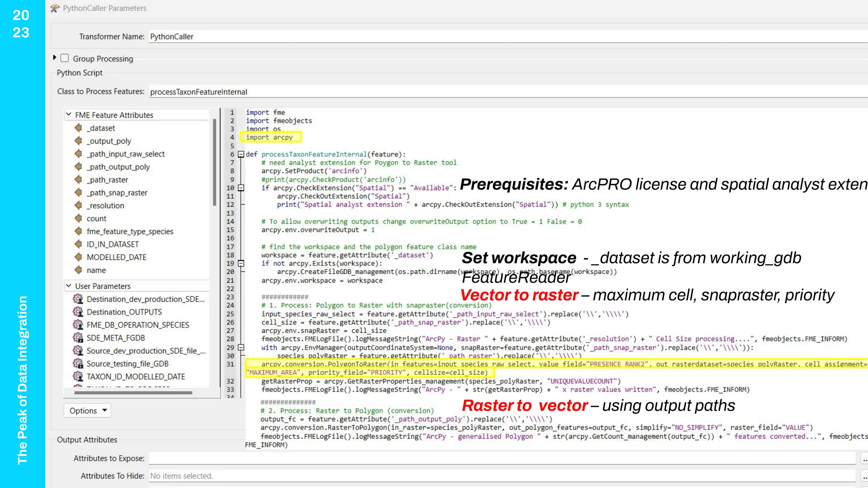Click the count attribute icon
868x488 pixels.
[78, 218]
